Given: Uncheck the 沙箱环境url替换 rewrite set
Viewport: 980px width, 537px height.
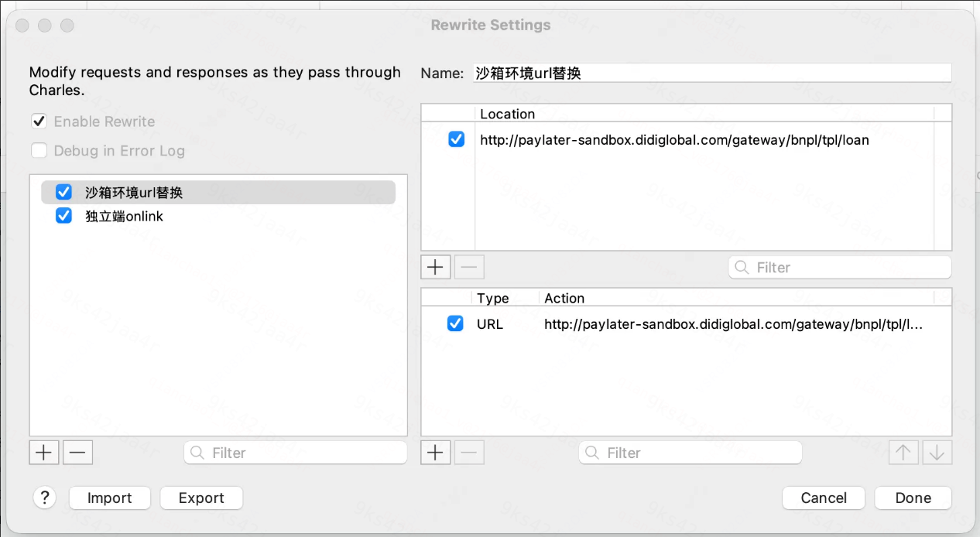Looking at the screenshot, I should pyautogui.click(x=64, y=193).
